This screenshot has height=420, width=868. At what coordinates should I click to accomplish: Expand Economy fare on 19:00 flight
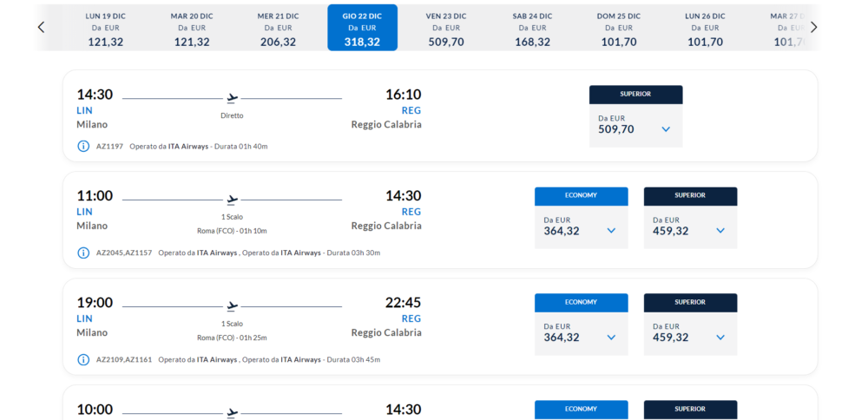point(611,338)
